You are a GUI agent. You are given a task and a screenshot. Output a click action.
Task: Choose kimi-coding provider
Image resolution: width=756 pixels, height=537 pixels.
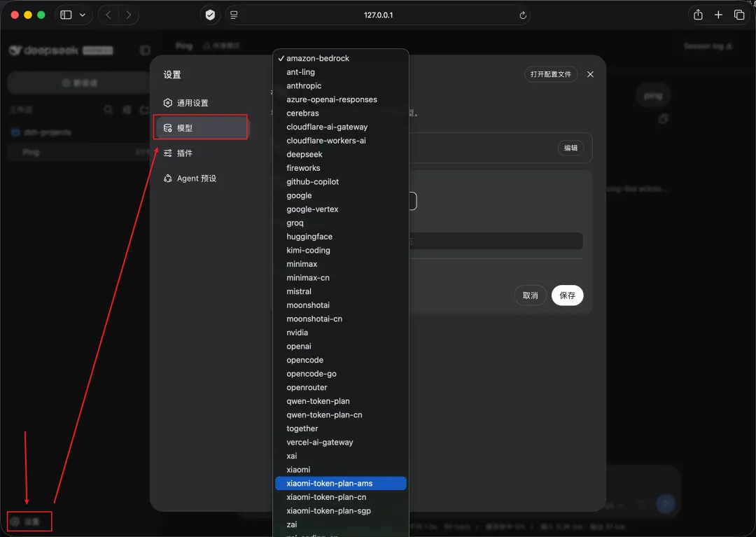point(340,251)
